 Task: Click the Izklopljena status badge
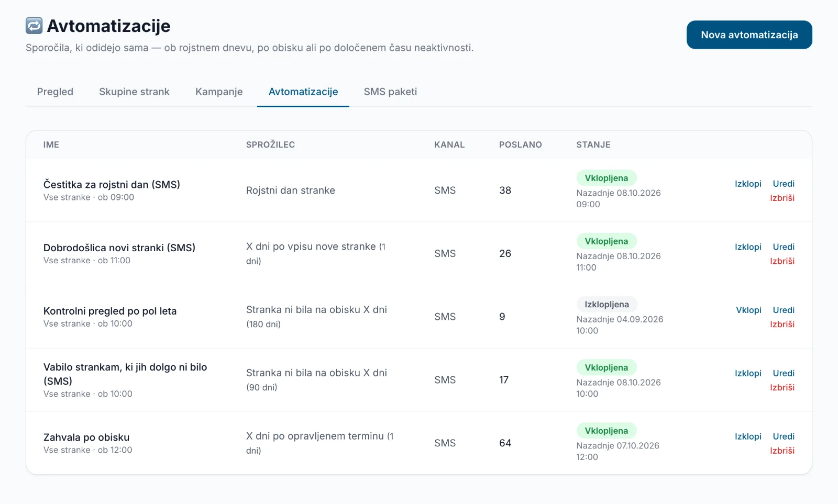click(607, 305)
